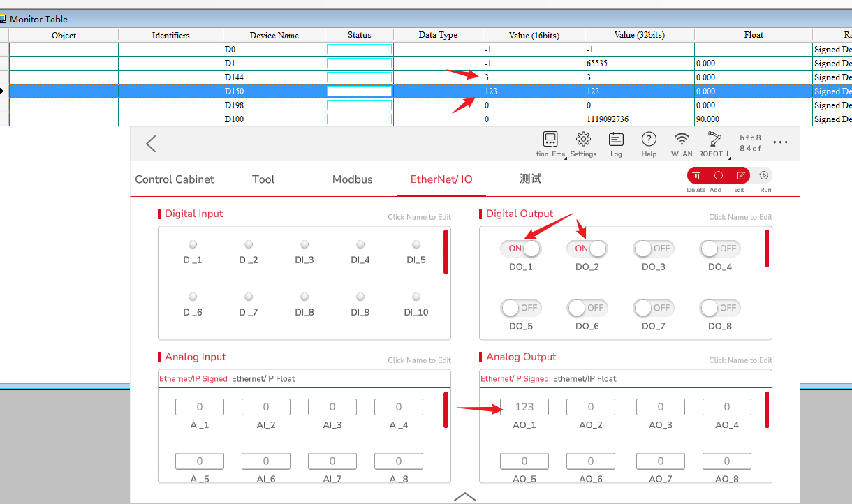Image resolution: width=852 pixels, height=504 pixels.
Task: Open the Log viewer icon
Action: pos(616,140)
